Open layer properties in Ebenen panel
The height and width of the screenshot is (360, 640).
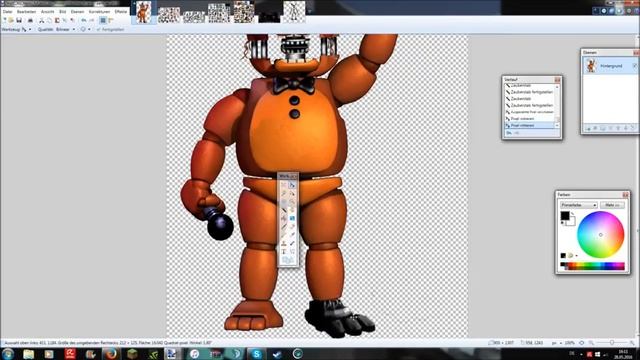point(633,128)
